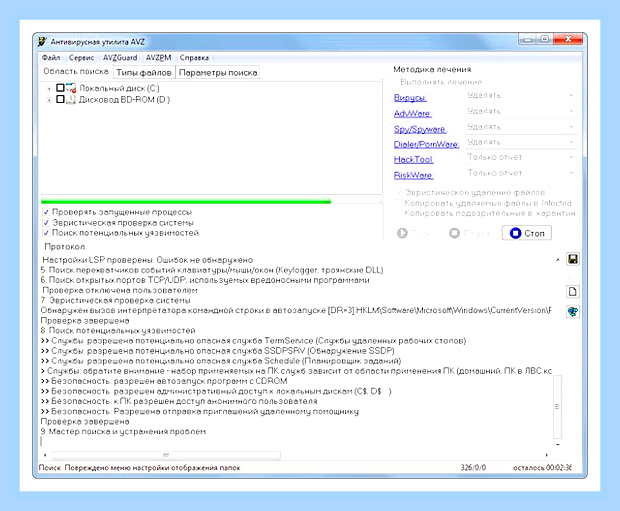This screenshot has width=620, height=511.
Task: Switch to the Область поиска tab
Action: [76, 71]
